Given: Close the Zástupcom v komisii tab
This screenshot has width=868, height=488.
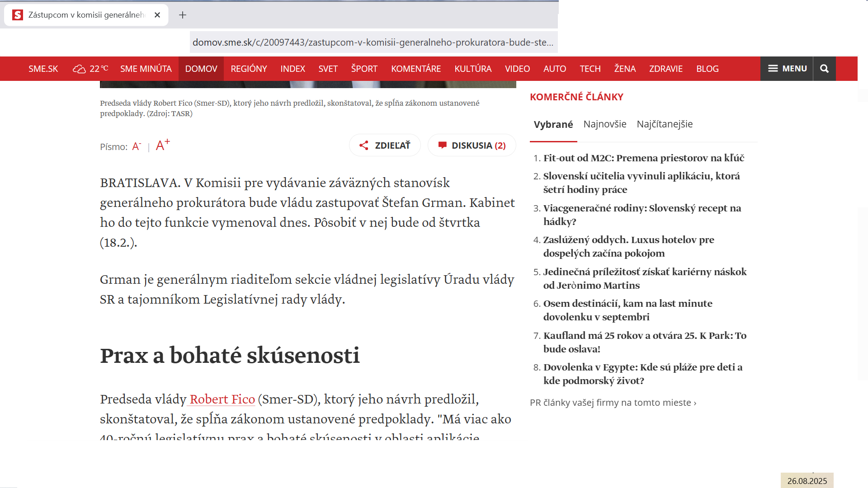Looking at the screenshot, I should (157, 15).
